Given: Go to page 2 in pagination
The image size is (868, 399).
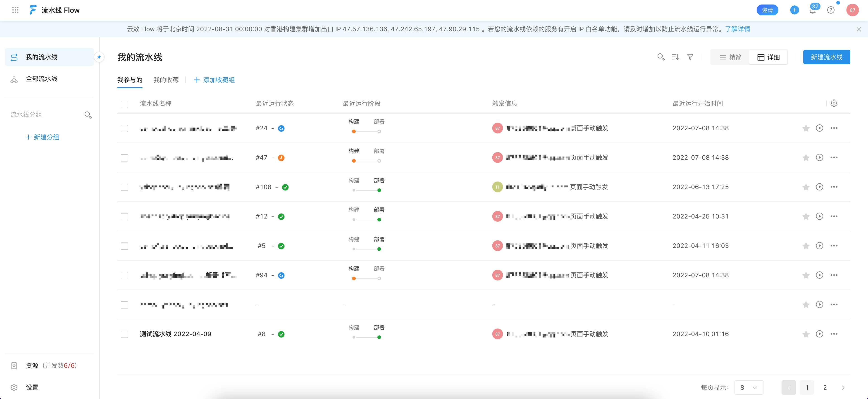Looking at the screenshot, I should pyautogui.click(x=825, y=387).
